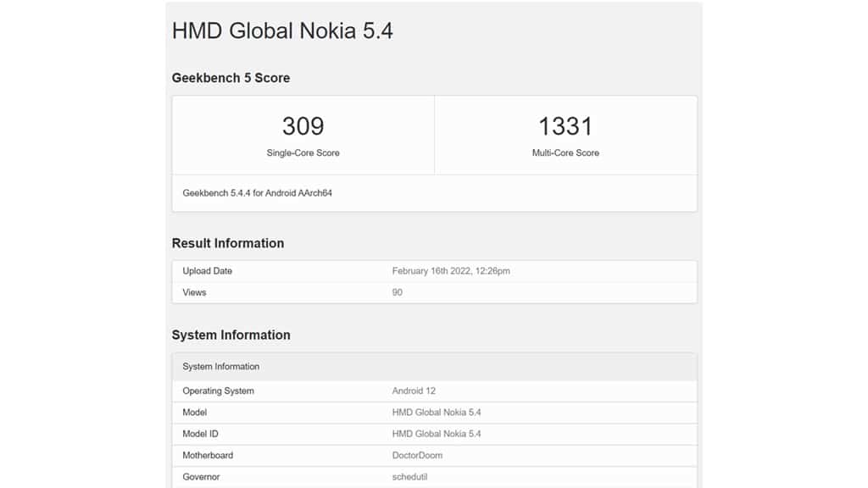Select the Geekbench 5 Score heading

coord(231,78)
